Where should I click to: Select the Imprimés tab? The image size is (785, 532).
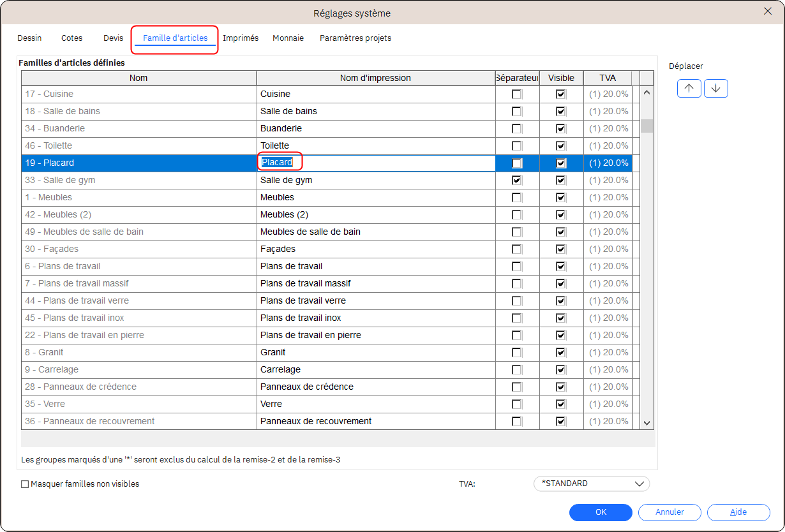[x=241, y=38]
